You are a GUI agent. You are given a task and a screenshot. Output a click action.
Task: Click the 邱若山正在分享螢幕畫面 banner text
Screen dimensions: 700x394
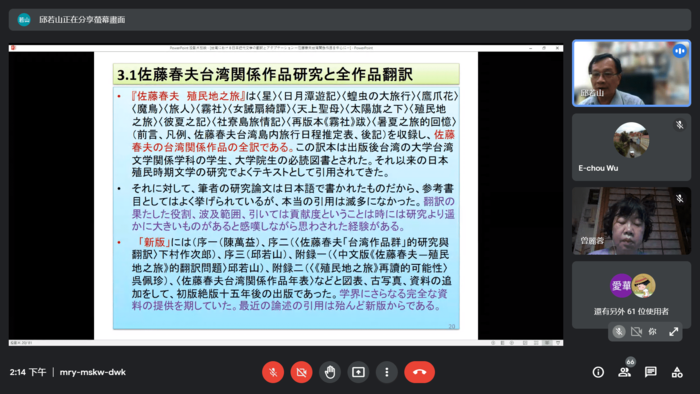[x=82, y=20]
